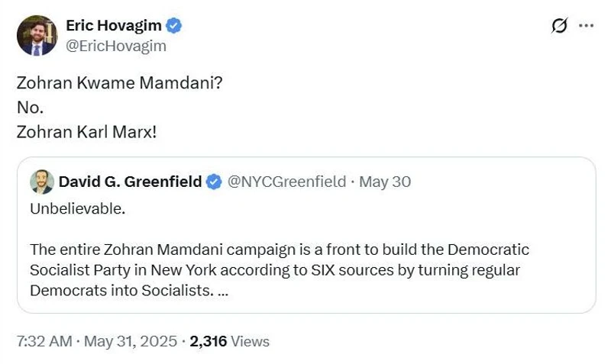Click David G. Greenfield's small avatar
611x364 pixels.
[x=41, y=182]
